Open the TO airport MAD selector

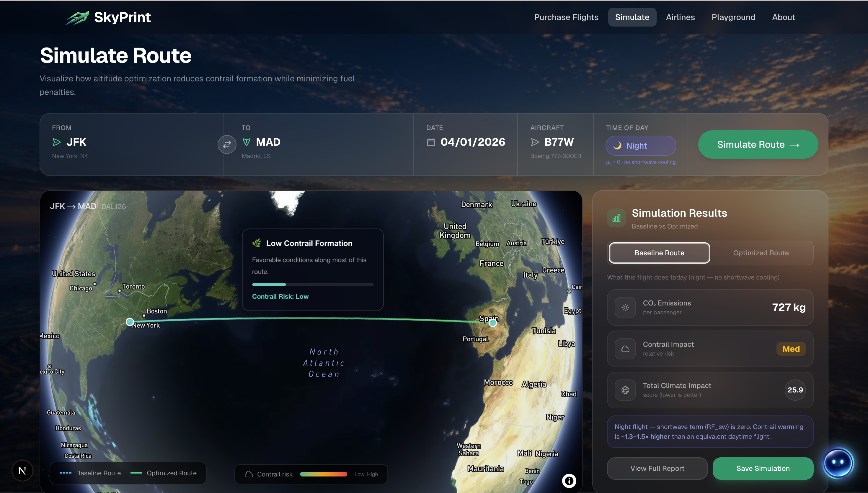tap(268, 142)
